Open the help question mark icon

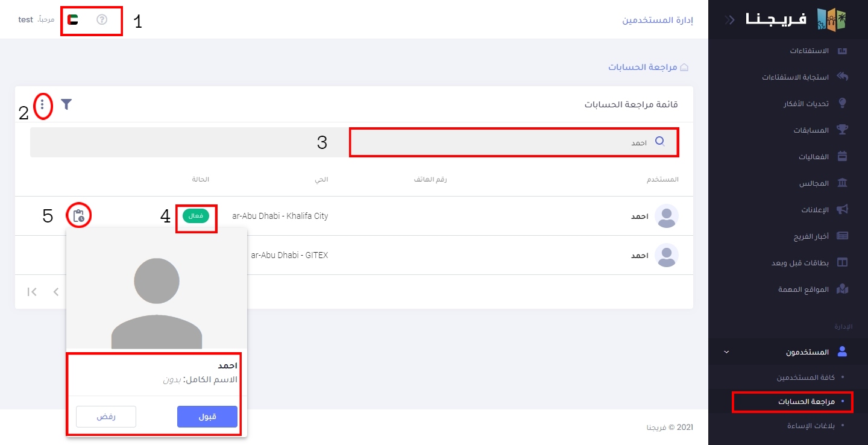102,19
